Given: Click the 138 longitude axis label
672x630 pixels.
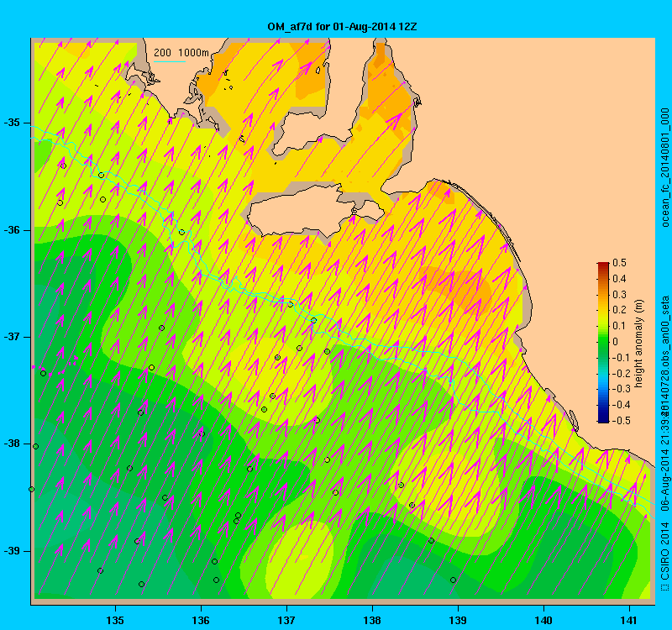Looking at the screenshot, I should coord(372,620).
